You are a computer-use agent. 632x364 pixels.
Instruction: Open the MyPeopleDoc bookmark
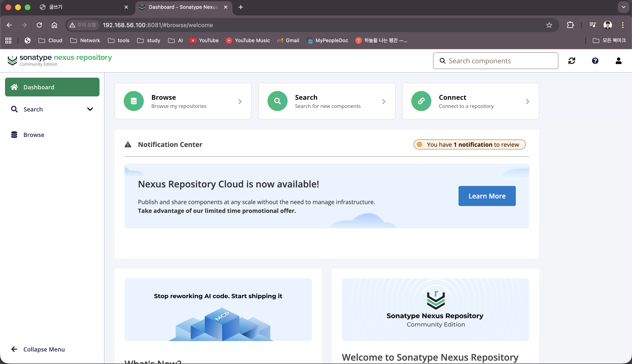[327, 40]
